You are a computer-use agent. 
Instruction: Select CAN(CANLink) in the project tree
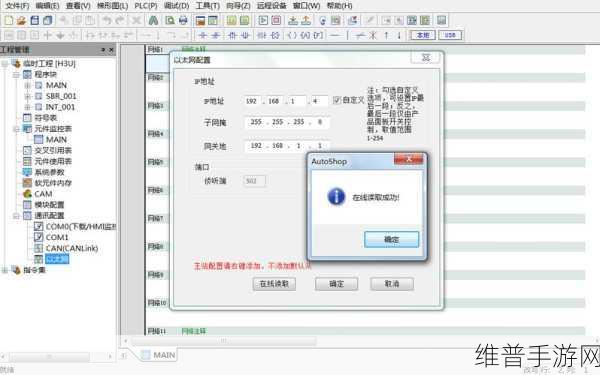tap(72, 248)
